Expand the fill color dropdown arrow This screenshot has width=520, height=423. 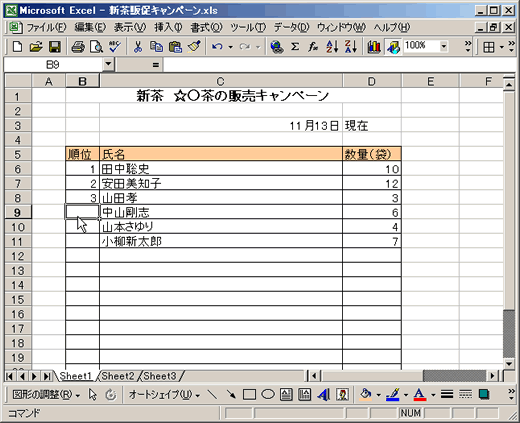(x=379, y=395)
